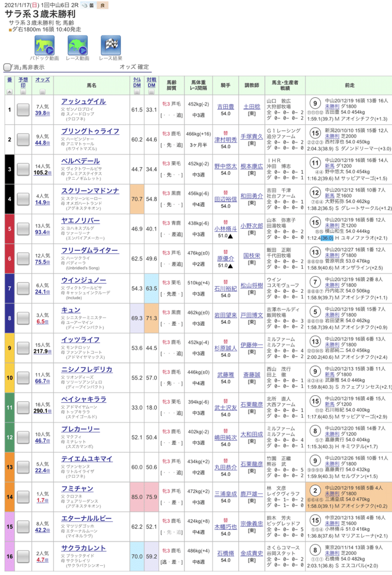Click the sort icon under オッズ header
This screenshot has height=575, width=392.
pos(43,92)
